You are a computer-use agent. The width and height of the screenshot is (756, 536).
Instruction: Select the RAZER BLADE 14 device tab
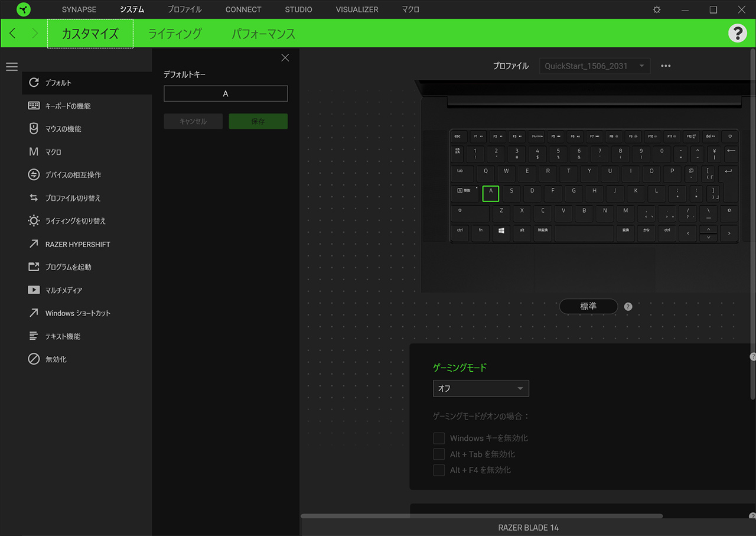[x=529, y=527]
